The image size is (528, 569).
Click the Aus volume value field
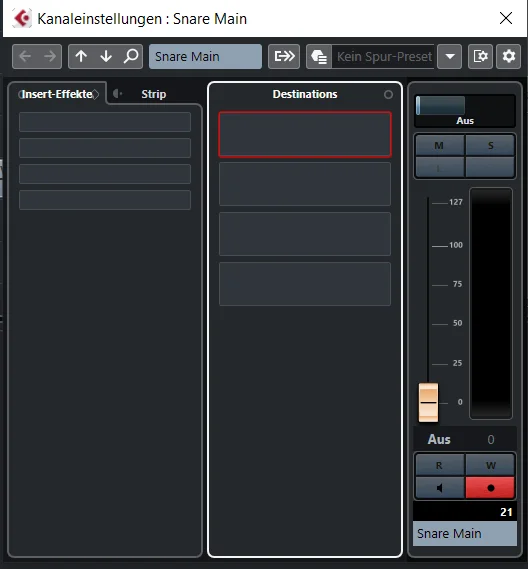pyautogui.click(x=439, y=439)
